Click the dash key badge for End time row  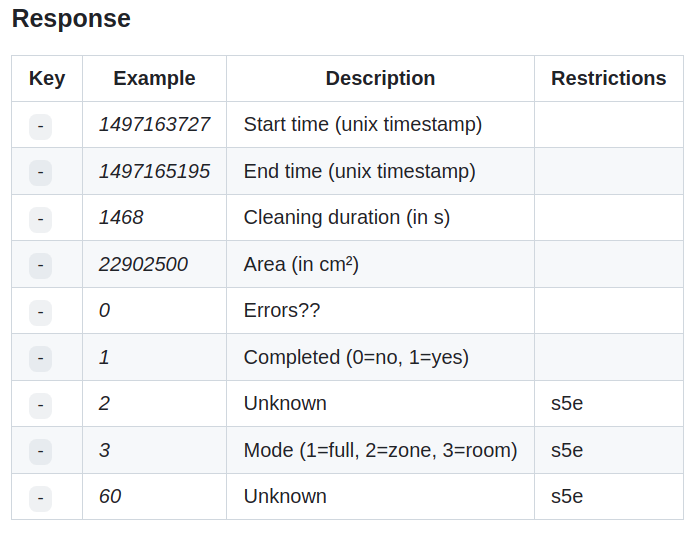pos(40,173)
